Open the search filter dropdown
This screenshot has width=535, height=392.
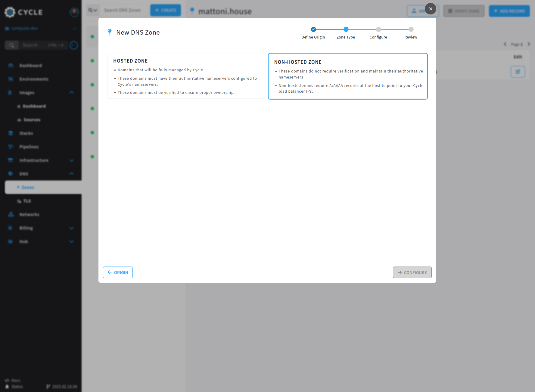click(93, 10)
